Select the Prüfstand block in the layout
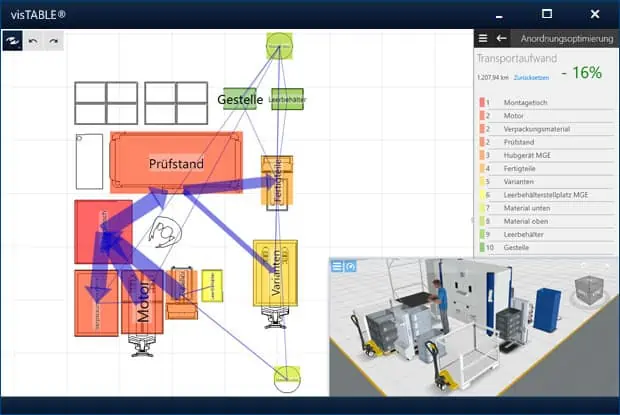This screenshot has height=415, width=620. (x=176, y=162)
